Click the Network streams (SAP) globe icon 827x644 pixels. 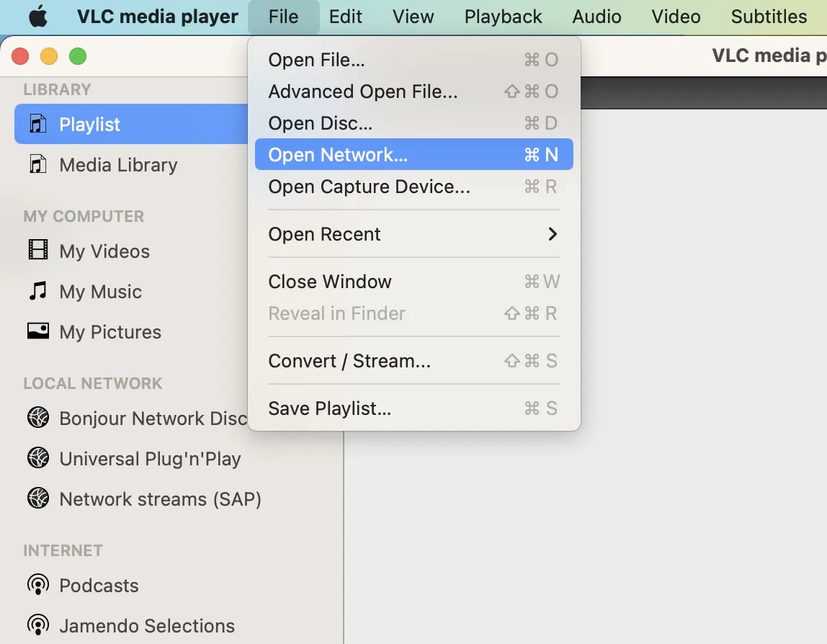click(x=38, y=498)
